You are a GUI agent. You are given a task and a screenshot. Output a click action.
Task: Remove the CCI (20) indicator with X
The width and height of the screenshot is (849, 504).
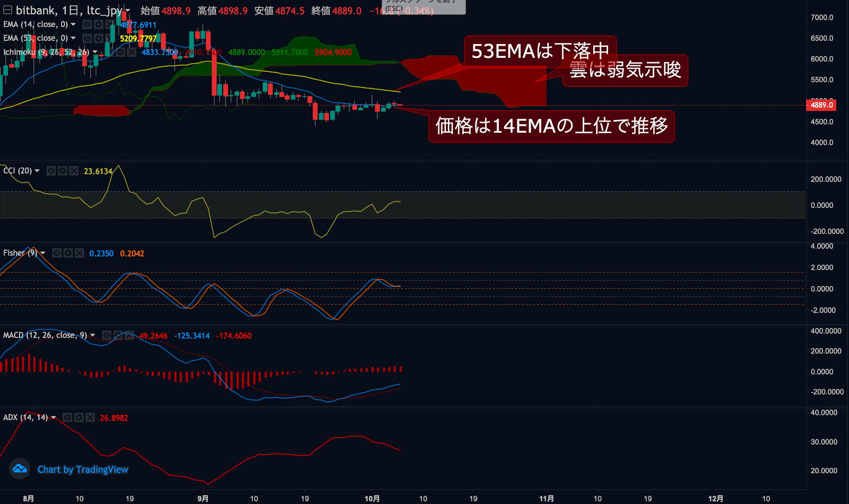coord(74,171)
